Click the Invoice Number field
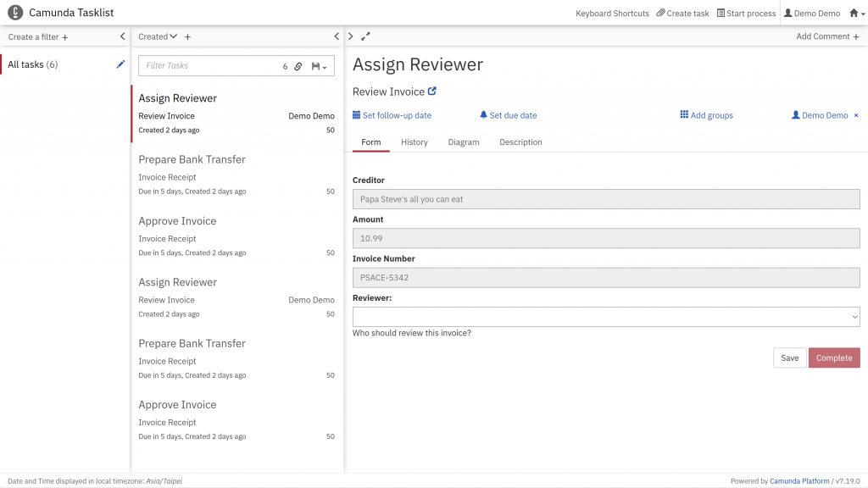Viewport: 868px width, 488px height. pos(606,278)
